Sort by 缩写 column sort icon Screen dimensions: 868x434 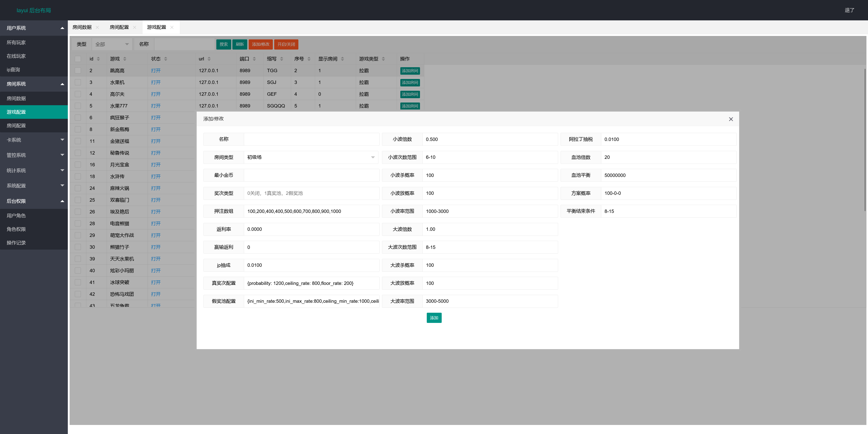282,59
